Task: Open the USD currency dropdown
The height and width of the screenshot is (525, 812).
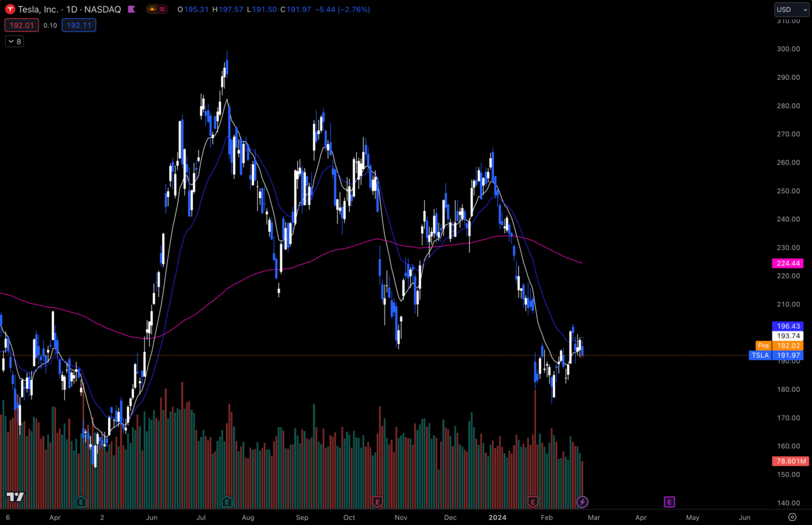Action: (x=792, y=9)
